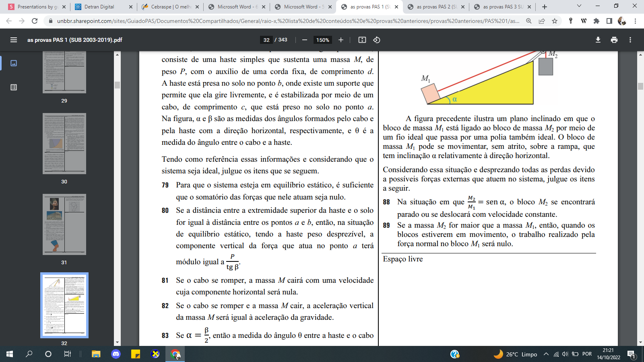Switch to as provas PAS 3 tab
The image size is (644, 362).
click(x=503, y=7)
